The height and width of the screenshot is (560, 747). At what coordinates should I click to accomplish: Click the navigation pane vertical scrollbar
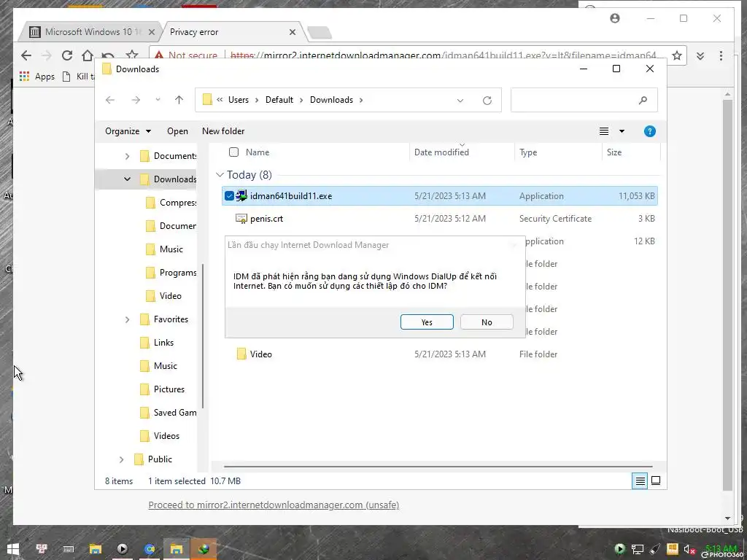coord(203,335)
